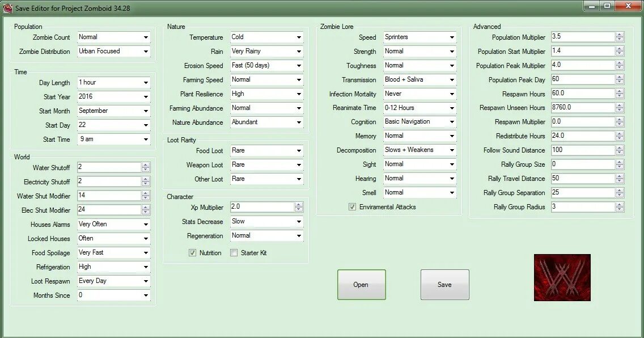
Task: Click the Water Shutoff stepper arrows
Action: [x=146, y=167]
